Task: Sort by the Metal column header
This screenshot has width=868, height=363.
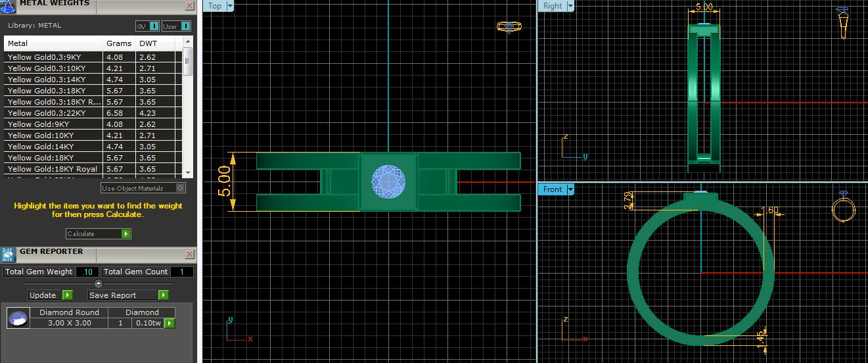Action: click(54, 43)
